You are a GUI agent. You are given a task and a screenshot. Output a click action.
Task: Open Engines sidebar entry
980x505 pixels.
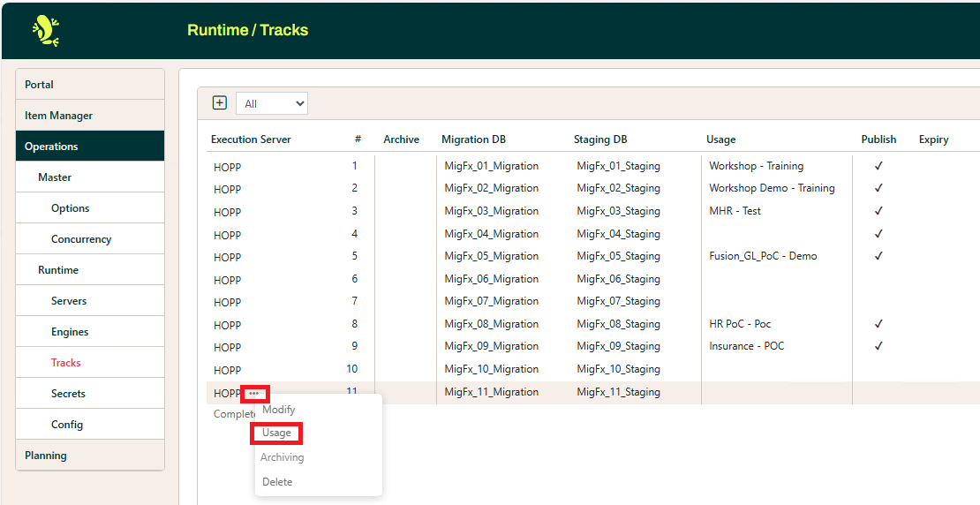90,332
